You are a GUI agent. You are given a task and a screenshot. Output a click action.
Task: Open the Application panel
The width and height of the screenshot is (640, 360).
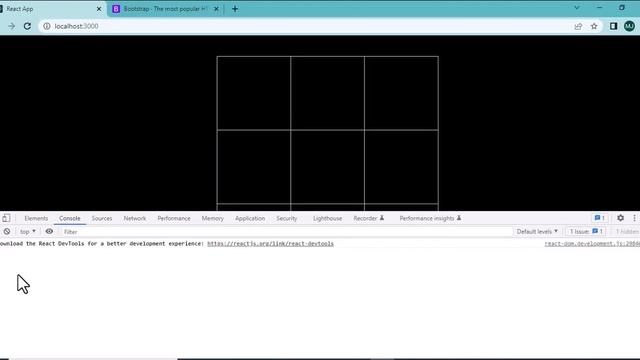(x=250, y=218)
